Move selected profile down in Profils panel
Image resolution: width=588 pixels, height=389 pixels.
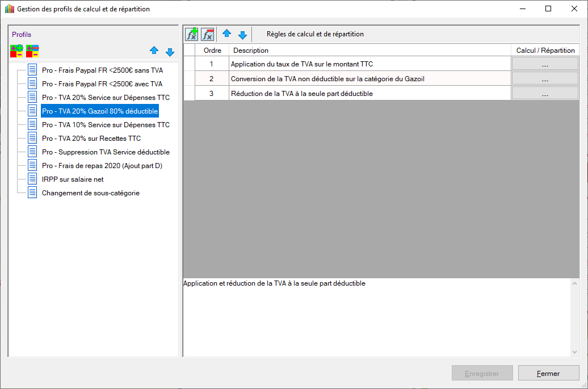tap(170, 52)
